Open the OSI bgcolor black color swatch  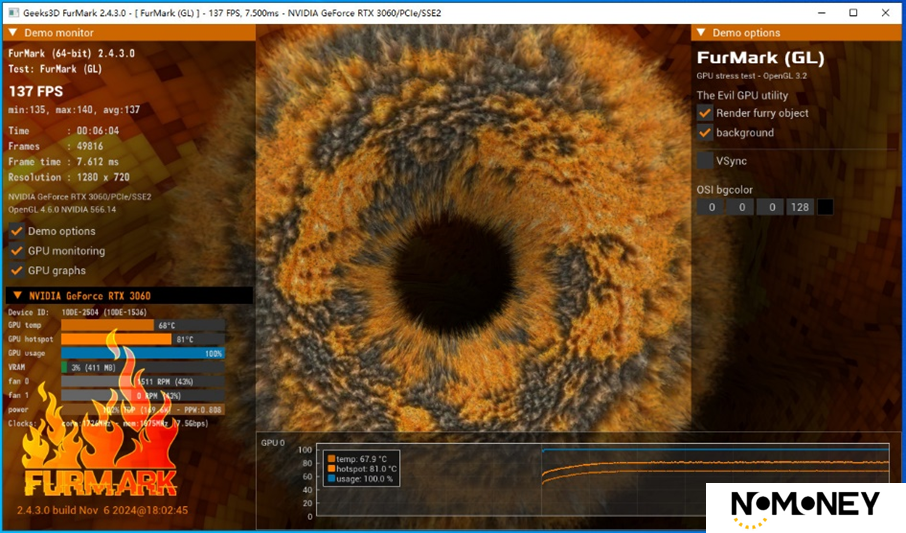pos(825,207)
